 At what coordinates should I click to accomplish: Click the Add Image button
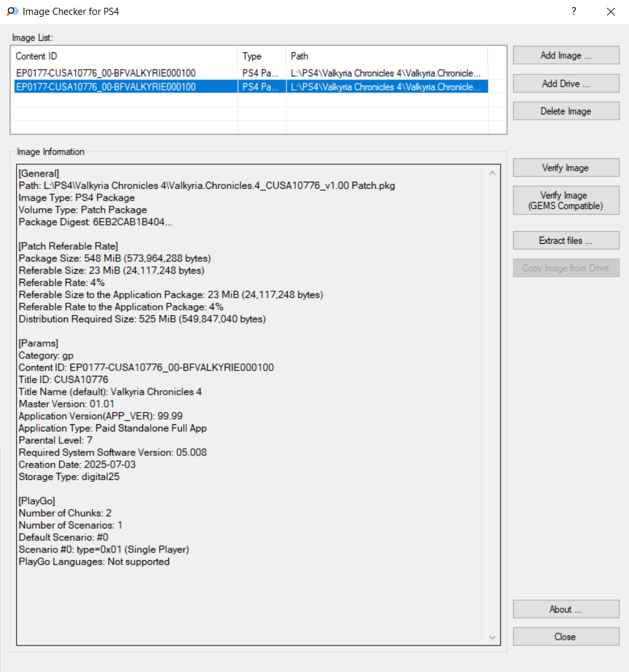[566, 55]
